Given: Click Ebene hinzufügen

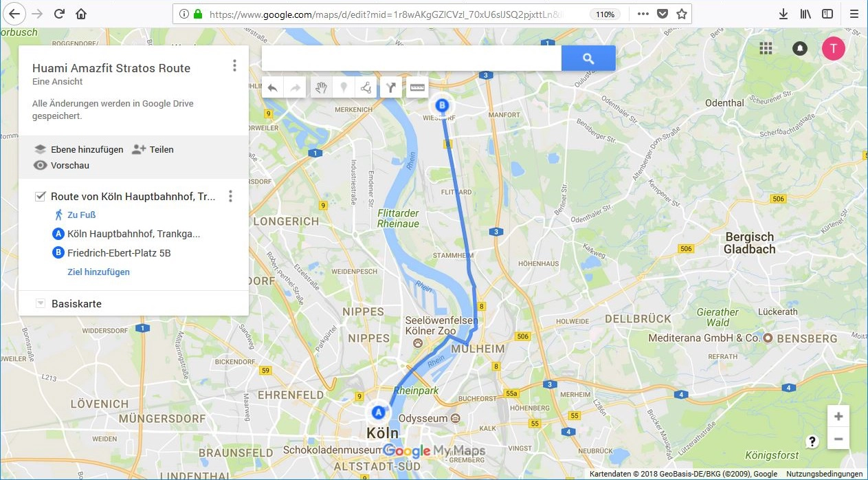Looking at the screenshot, I should coord(79,149).
